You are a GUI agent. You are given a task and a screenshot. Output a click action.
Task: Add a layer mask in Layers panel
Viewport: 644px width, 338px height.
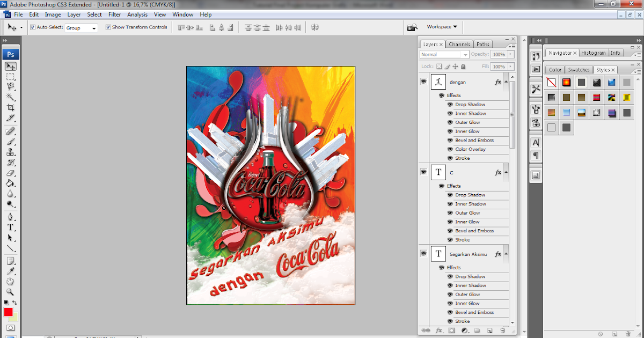point(451,330)
